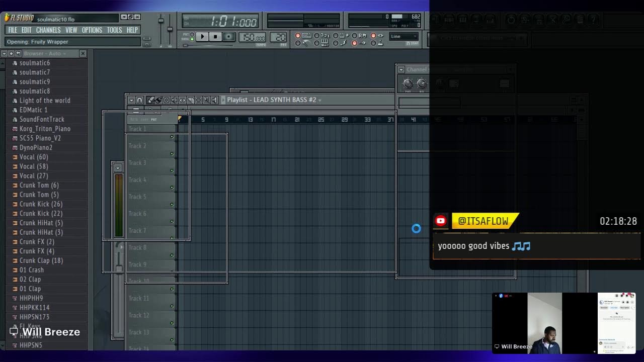
Task: Open the Playlist pattern selector dropdown
Action: pyautogui.click(x=320, y=100)
